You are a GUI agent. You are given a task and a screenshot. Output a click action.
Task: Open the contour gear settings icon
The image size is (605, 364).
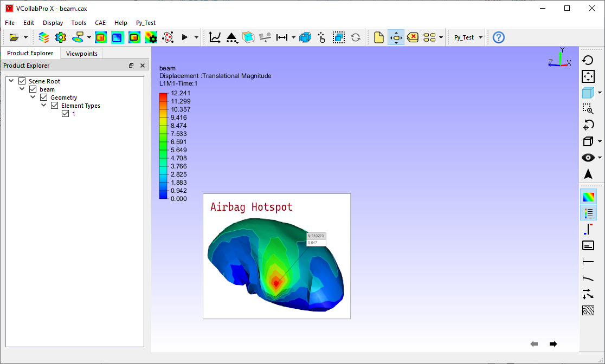(x=151, y=37)
